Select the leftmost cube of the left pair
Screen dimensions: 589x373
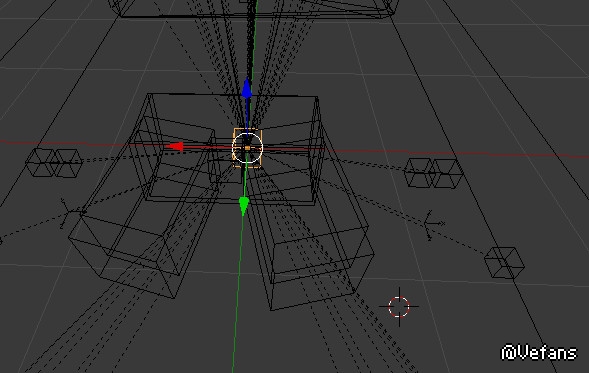(x=40, y=162)
